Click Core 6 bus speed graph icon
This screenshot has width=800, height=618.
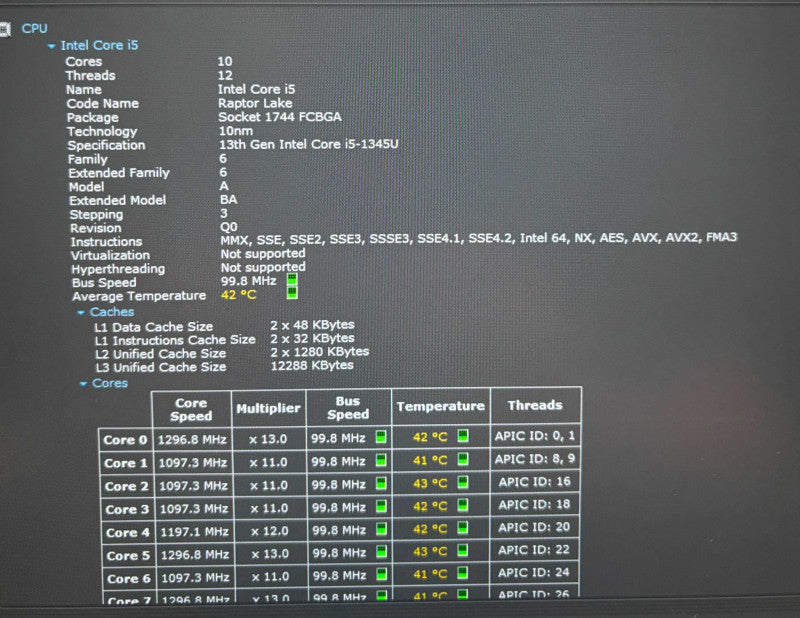point(381,574)
